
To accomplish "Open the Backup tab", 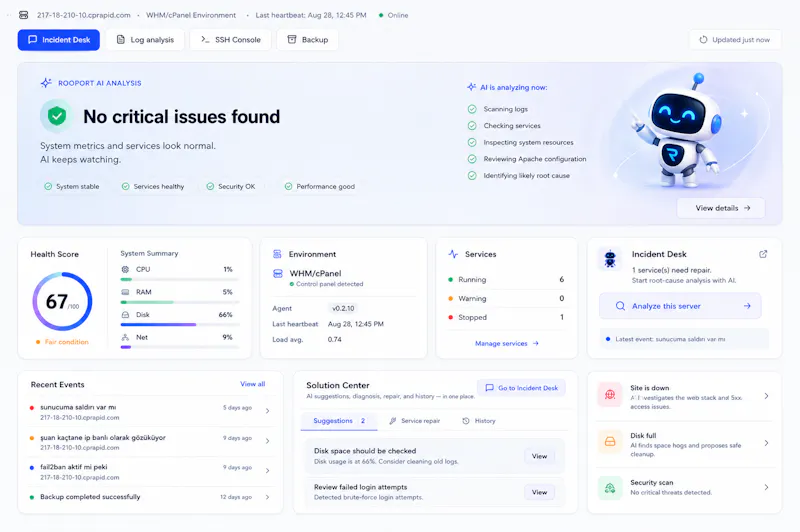I will click(308, 40).
